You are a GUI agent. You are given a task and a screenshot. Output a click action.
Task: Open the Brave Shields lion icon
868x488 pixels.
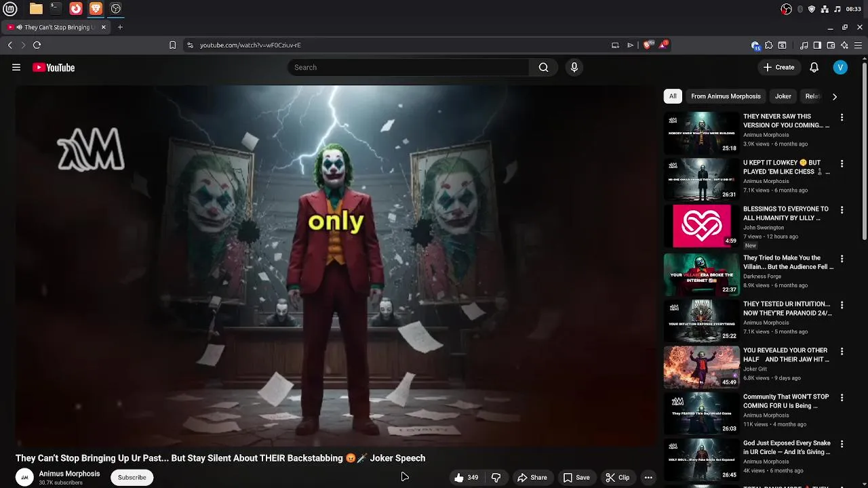pos(647,45)
